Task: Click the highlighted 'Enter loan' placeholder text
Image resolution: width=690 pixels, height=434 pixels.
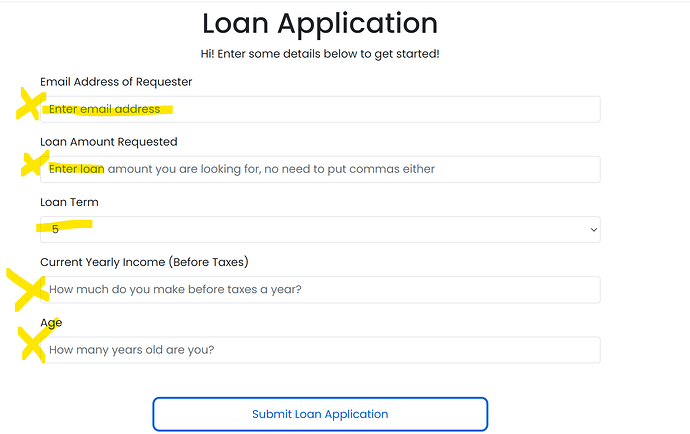Action: [77, 169]
